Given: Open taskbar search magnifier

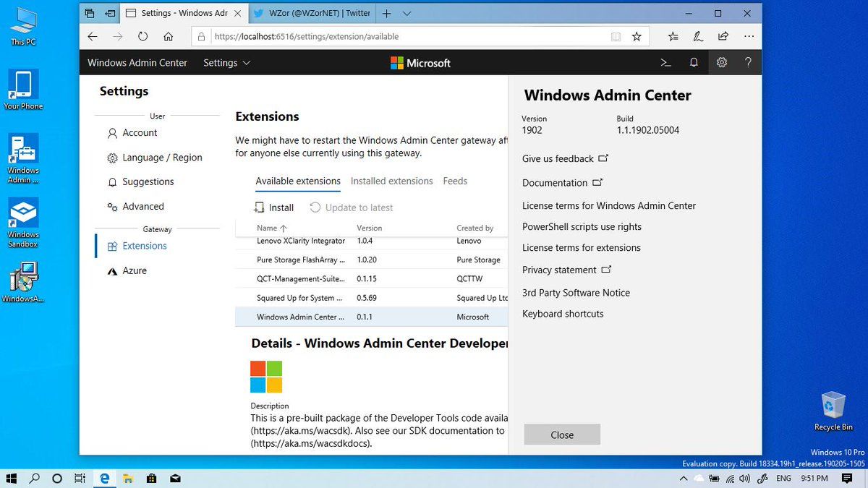Looking at the screenshot, I should (x=34, y=478).
